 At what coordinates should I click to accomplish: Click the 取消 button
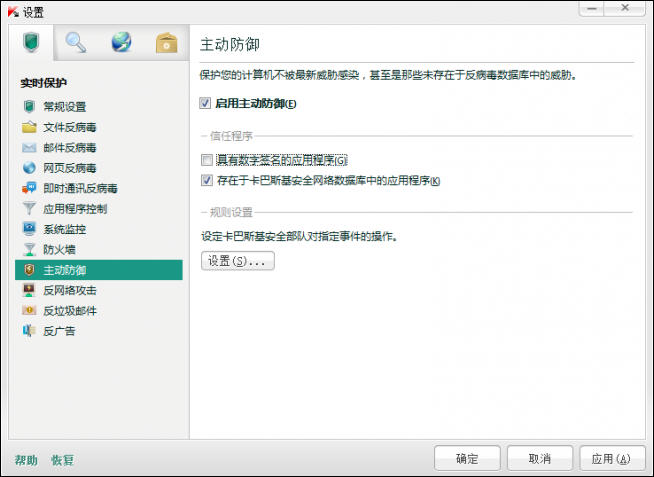540,458
